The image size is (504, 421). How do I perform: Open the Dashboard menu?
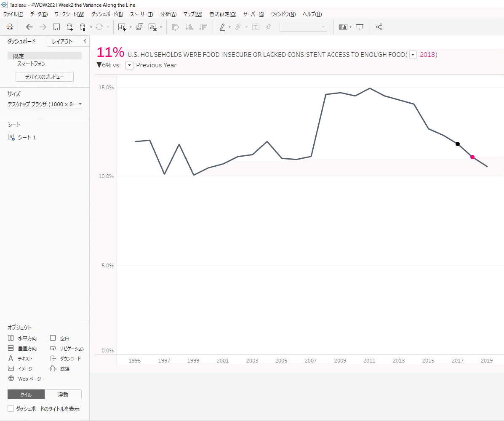[107, 14]
